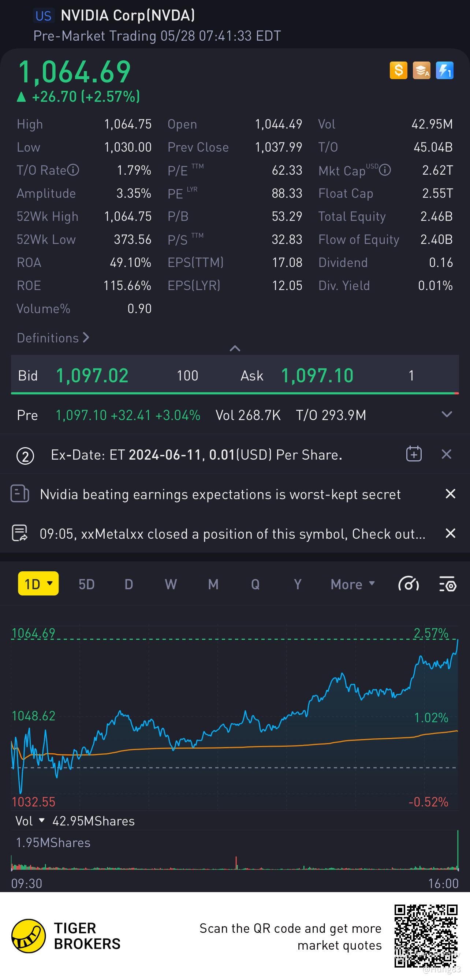Dismiss xxMetalxx closed position notification
Screen dimensions: 470x980
coord(450,533)
